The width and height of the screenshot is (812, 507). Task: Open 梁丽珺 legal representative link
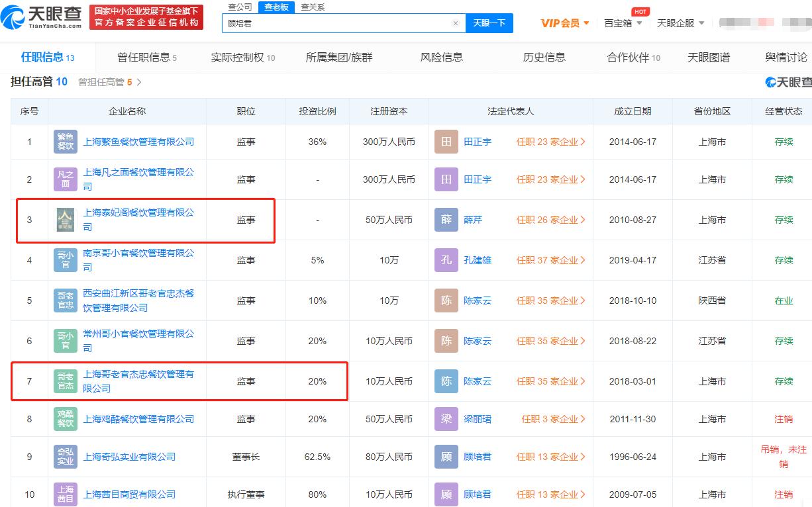click(x=478, y=419)
